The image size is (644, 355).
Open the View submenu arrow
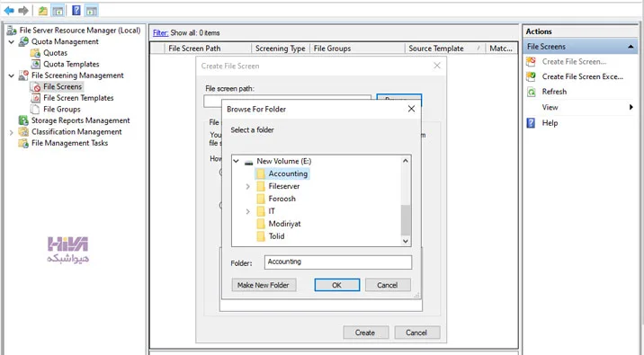(x=631, y=107)
